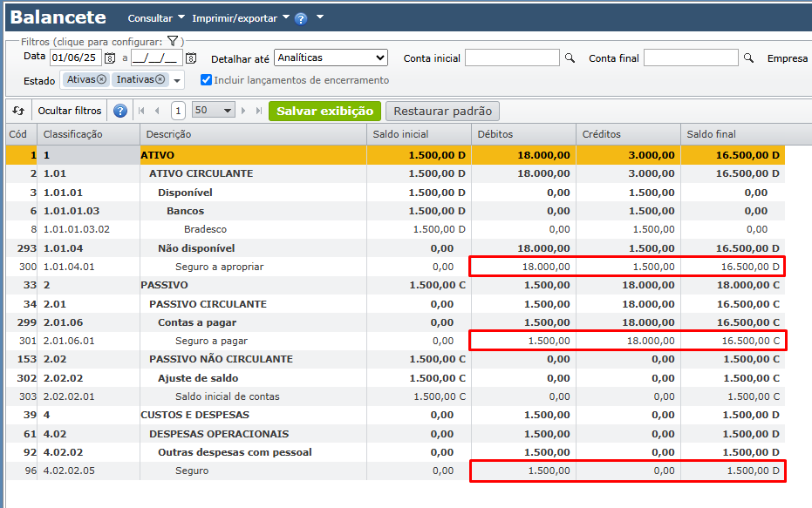Screen dimensions: 812x508
Task: Open the Estado dropdown arrow
Action: 177,80
